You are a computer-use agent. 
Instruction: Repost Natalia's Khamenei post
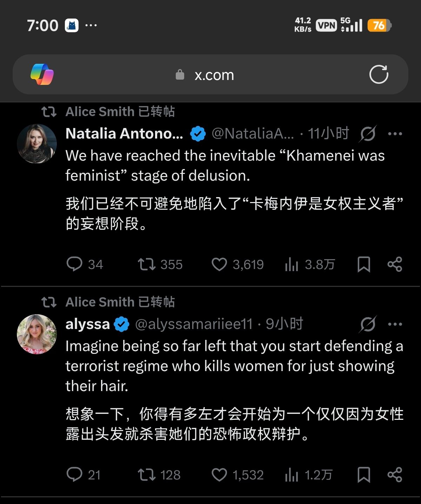tap(146, 264)
